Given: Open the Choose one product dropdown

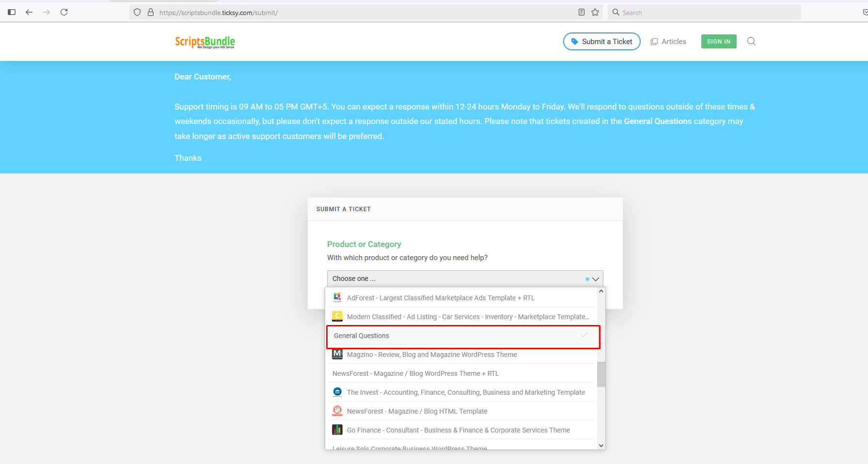Looking at the screenshot, I should point(465,278).
